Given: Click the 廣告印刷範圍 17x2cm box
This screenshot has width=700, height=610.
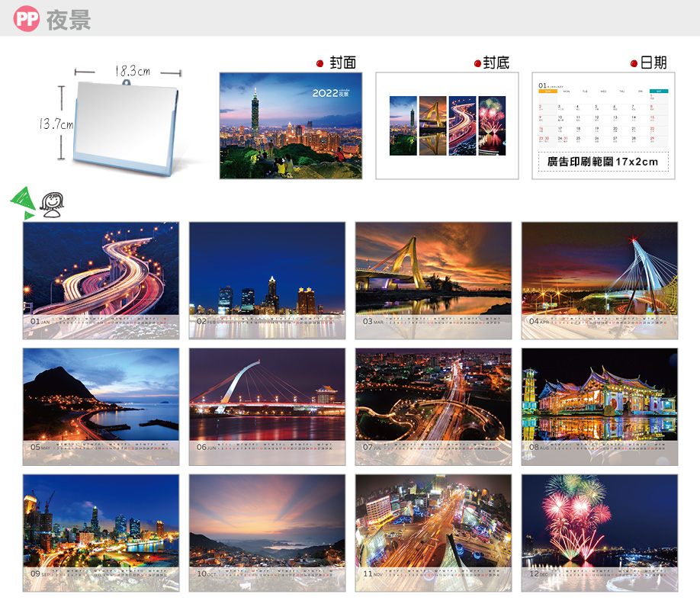Looking at the screenshot, I should click(x=603, y=162).
